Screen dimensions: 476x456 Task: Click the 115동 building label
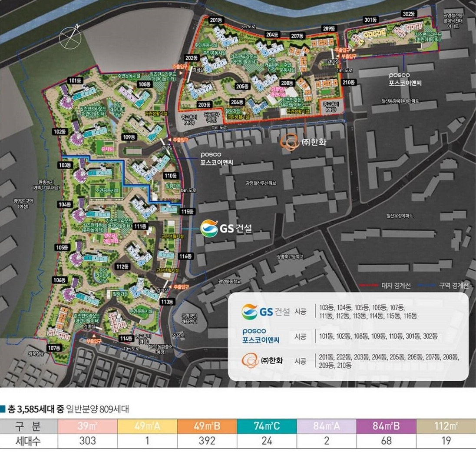coord(187,211)
